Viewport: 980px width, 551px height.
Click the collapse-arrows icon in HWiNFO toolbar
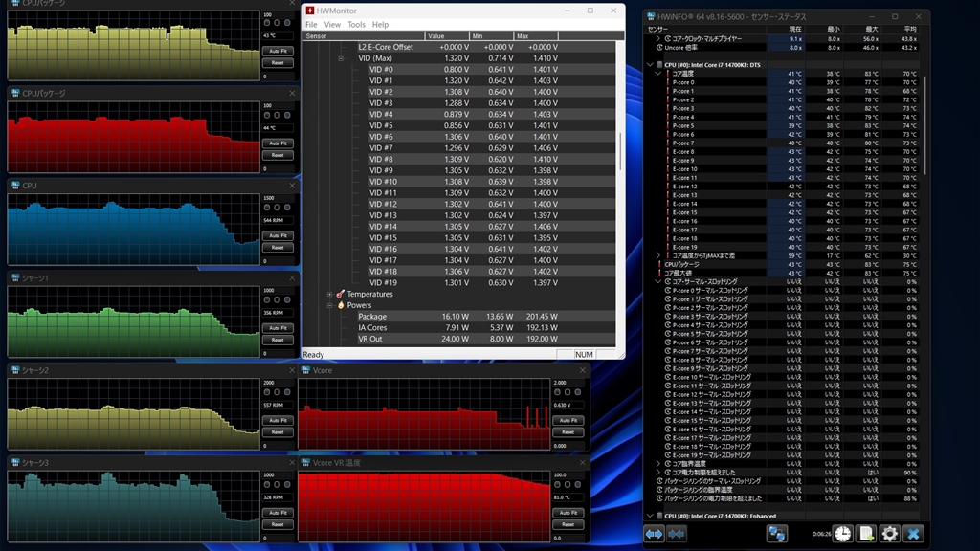pyautogui.click(x=677, y=534)
